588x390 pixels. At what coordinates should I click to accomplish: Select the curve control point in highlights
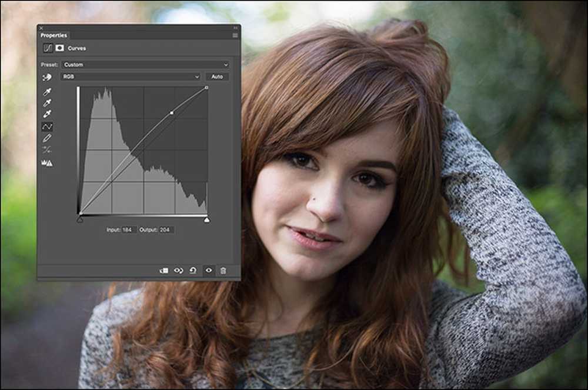point(172,112)
